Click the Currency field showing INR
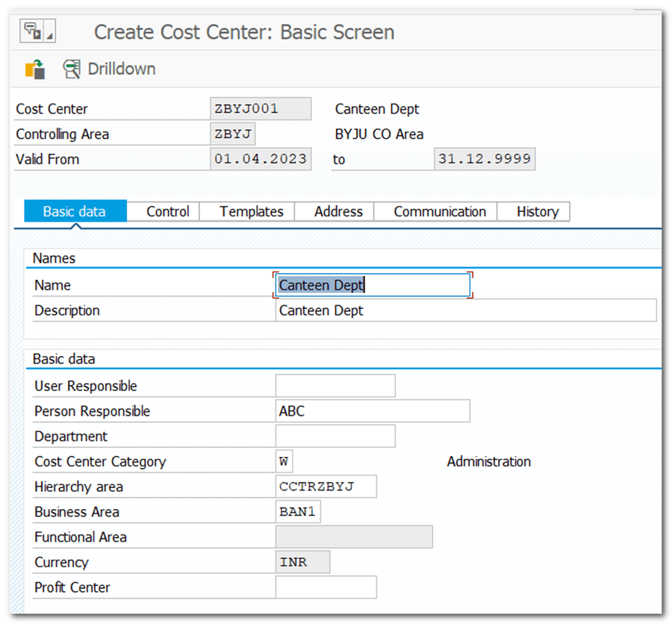This screenshot has width=672, height=624. [302, 562]
